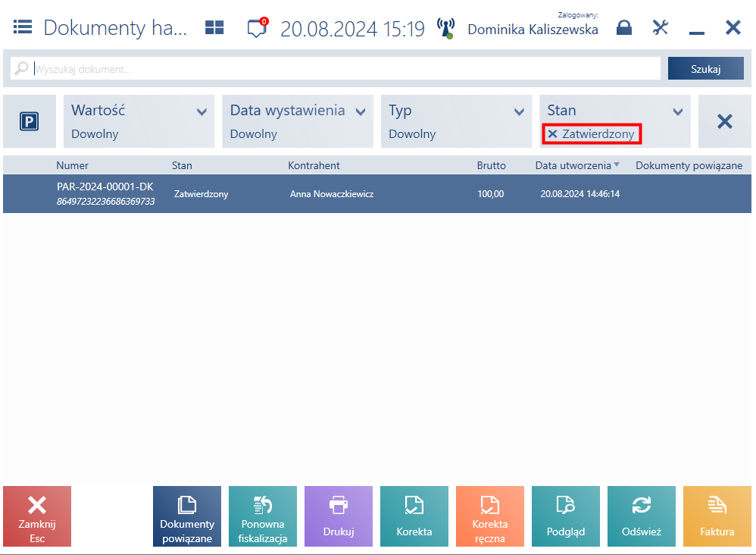Open notifications message icon

tap(257, 27)
